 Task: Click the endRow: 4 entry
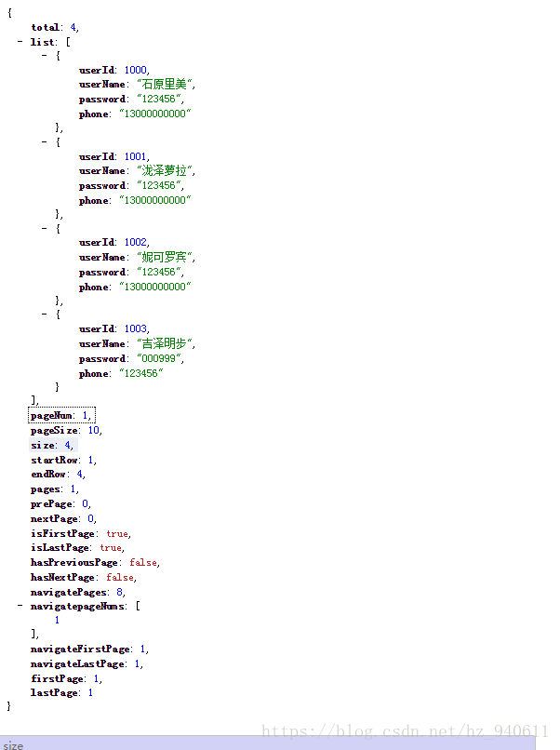[58, 474]
